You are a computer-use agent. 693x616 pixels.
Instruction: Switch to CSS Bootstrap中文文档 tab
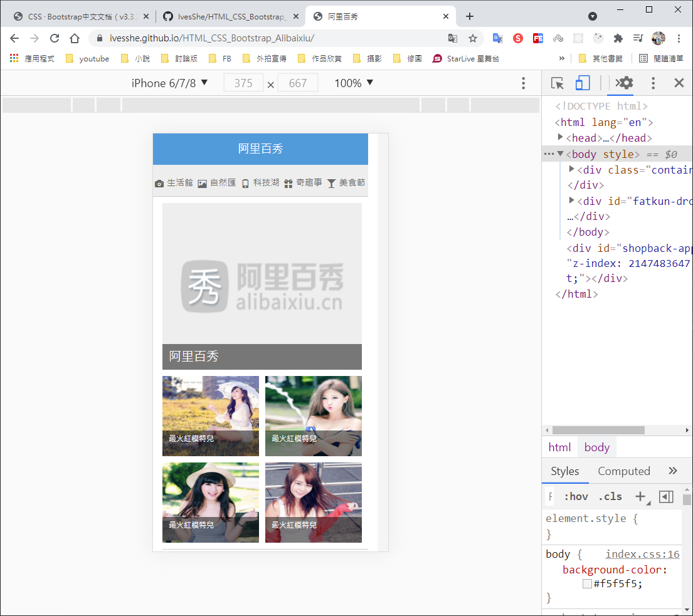click(82, 17)
